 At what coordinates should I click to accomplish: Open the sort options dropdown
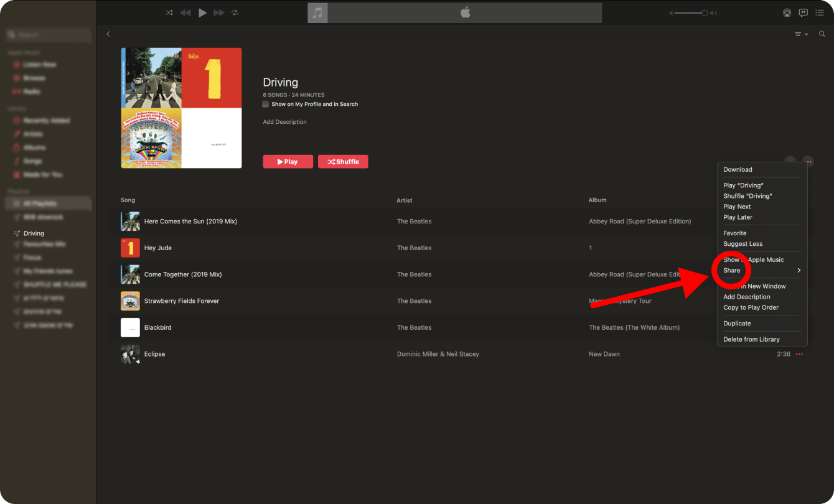[801, 34]
